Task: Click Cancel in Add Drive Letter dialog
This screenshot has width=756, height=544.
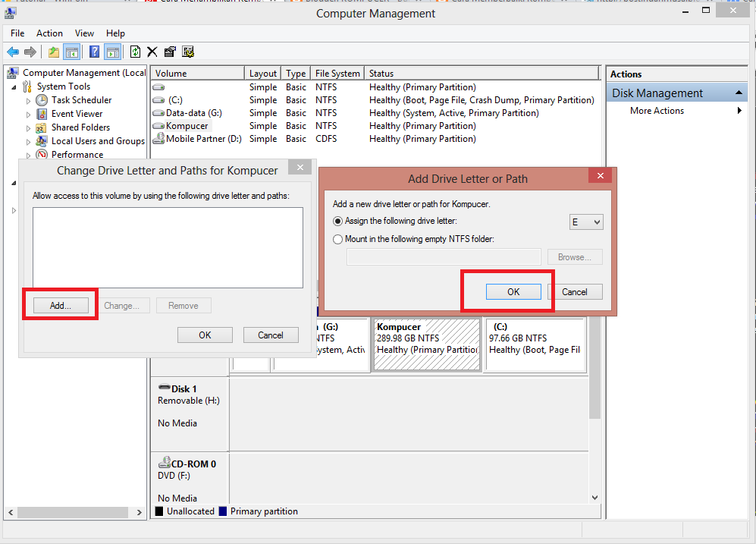Action: 575,292
